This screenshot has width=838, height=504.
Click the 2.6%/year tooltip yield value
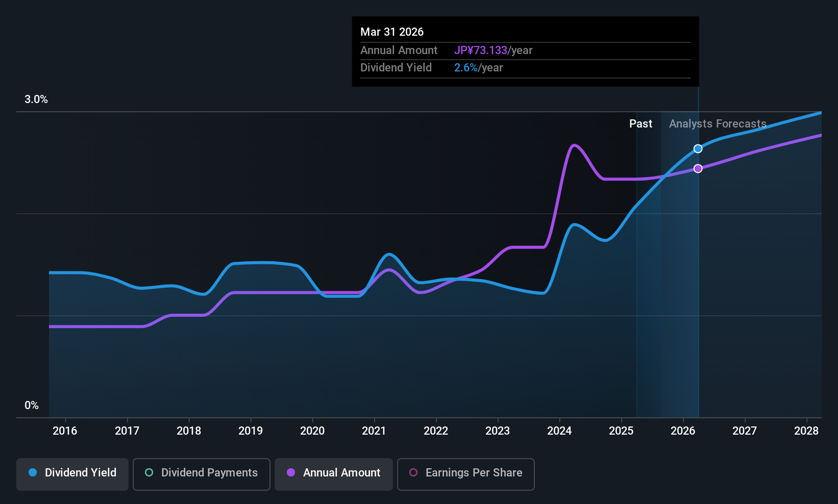(x=478, y=68)
